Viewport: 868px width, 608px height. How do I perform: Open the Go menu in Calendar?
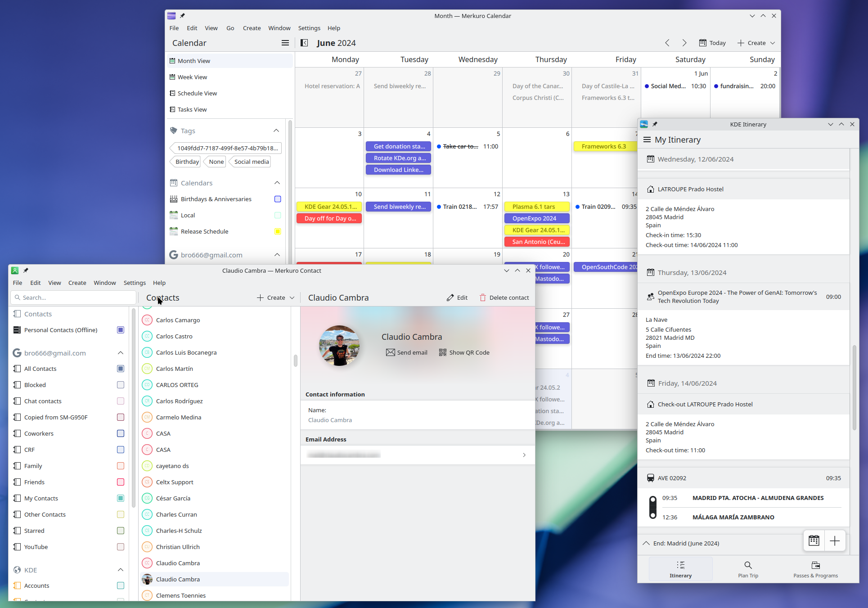tap(230, 28)
